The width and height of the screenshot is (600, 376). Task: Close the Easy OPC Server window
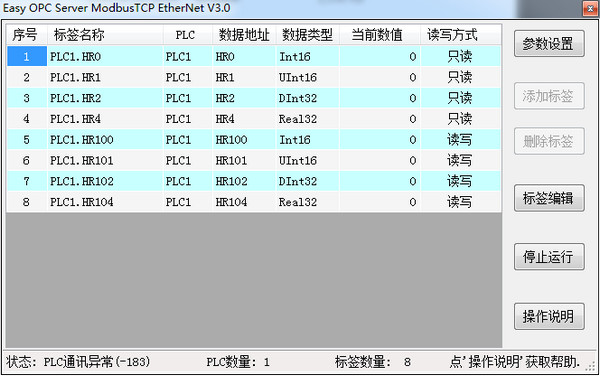point(590,8)
